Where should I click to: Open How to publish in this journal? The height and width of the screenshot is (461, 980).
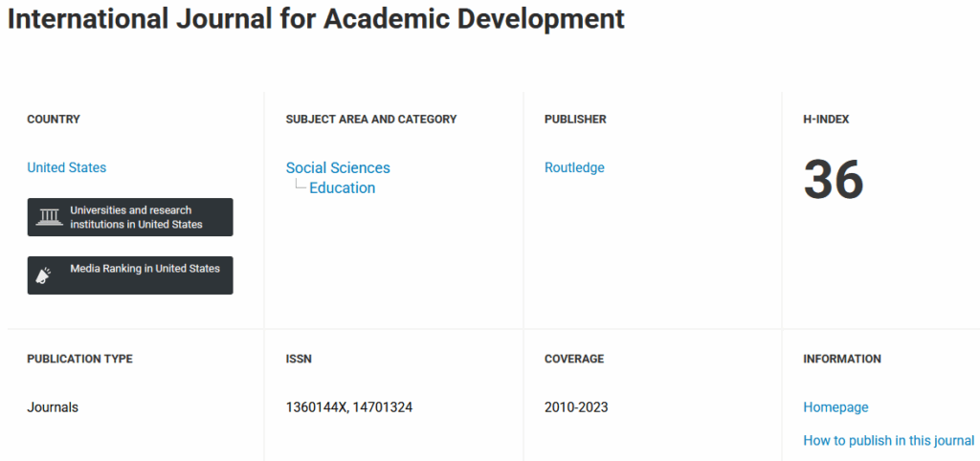click(889, 440)
